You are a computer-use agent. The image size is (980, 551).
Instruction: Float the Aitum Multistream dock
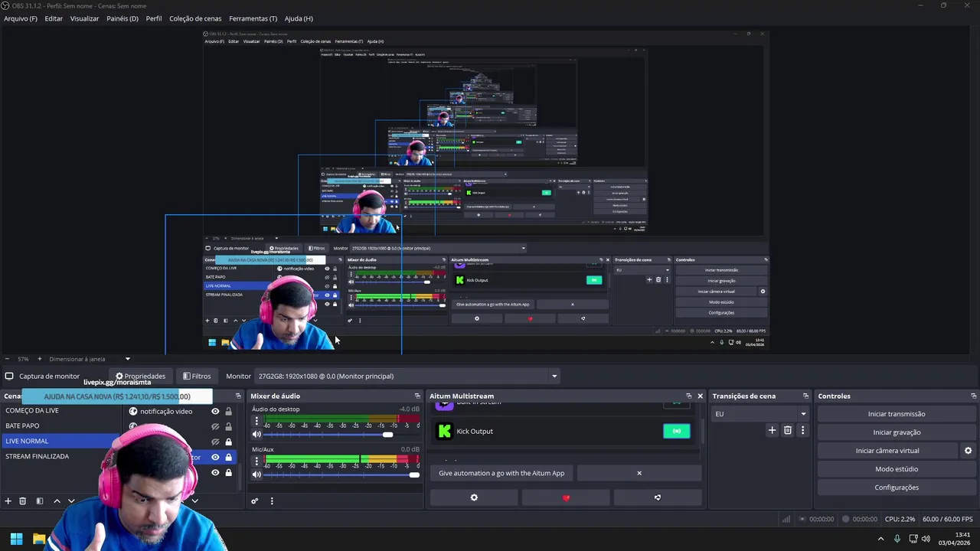pyautogui.click(x=688, y=396)
